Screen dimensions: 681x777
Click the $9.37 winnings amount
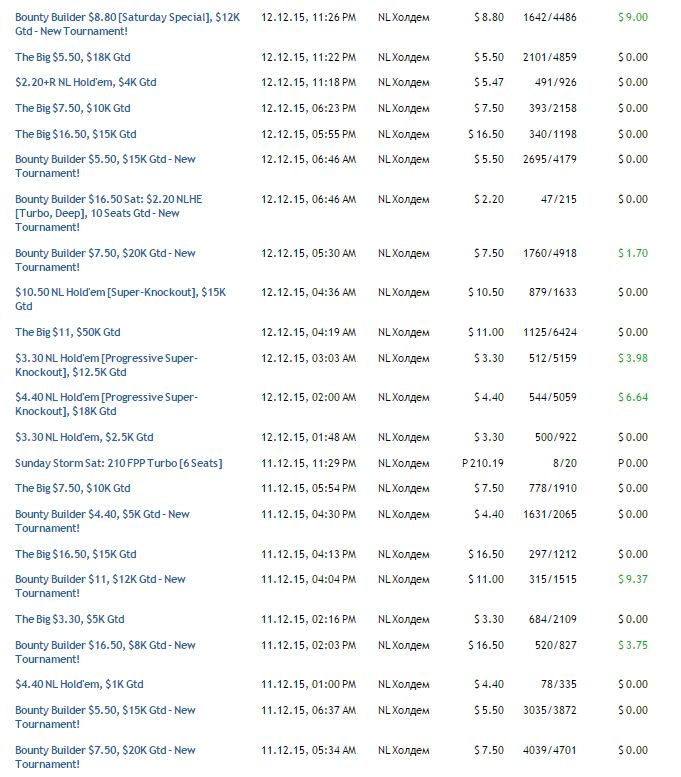click(632, 579)
